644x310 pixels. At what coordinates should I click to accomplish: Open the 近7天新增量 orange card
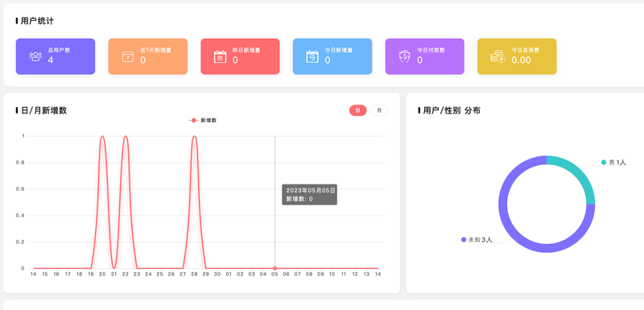click(x=148, y=56)
